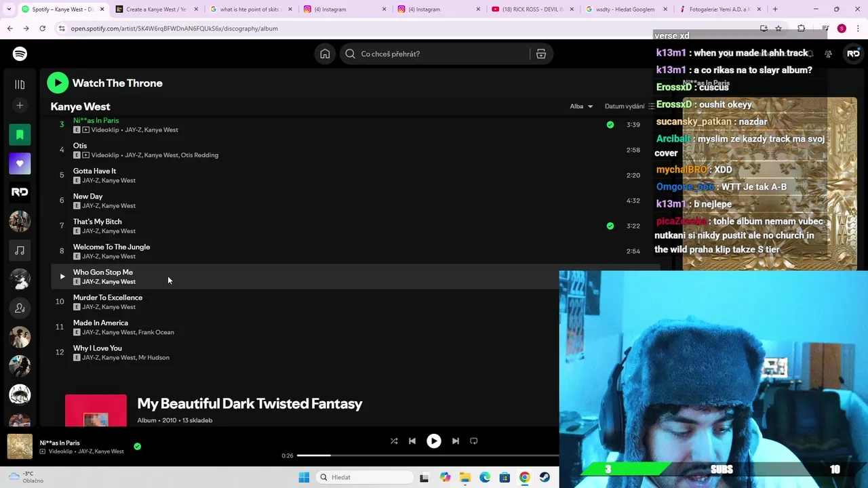Open Spotify RD profile avatar

853,54
